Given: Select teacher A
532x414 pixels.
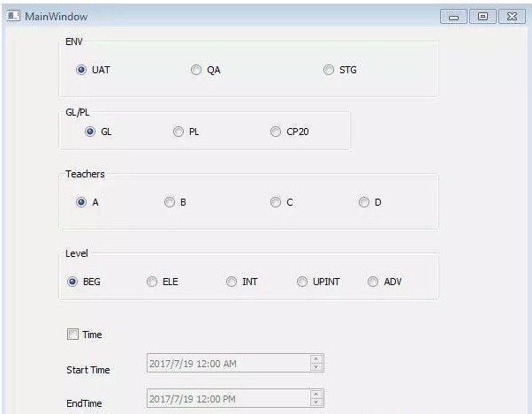Looking at the screenshot, I should (81, 202).
